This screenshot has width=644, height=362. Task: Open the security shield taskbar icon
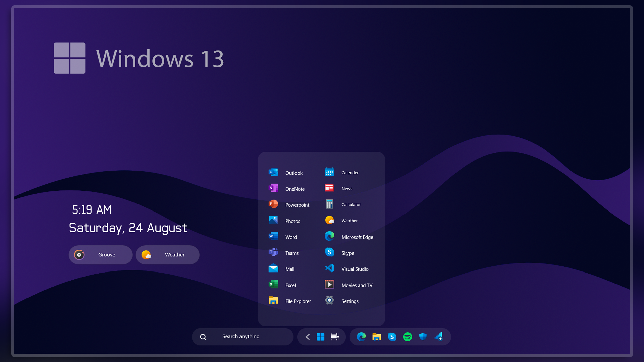coord(423,337)
